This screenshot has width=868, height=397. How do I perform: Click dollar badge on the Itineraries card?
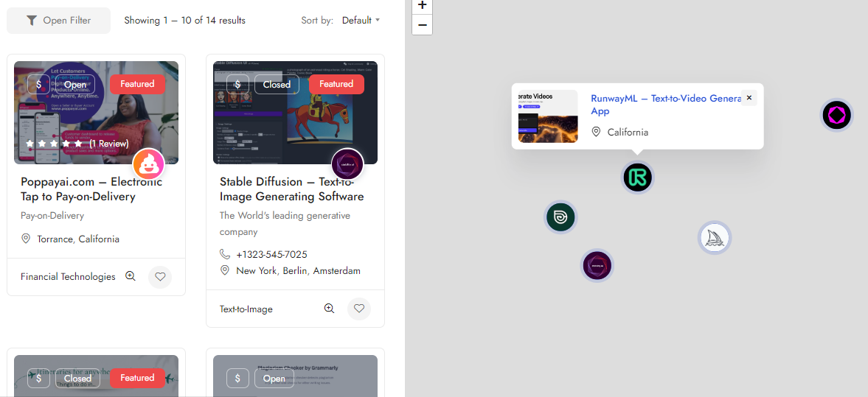(39, 379)
